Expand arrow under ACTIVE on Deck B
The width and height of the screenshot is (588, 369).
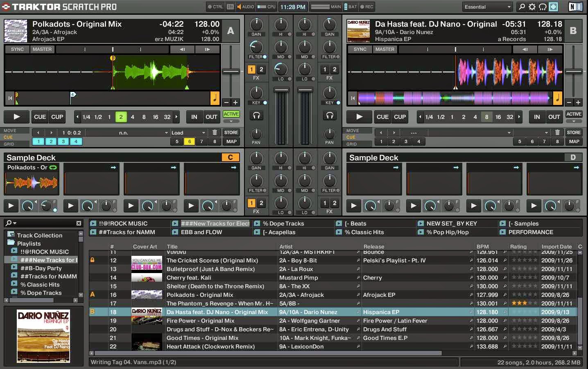(x=574, y=121)
